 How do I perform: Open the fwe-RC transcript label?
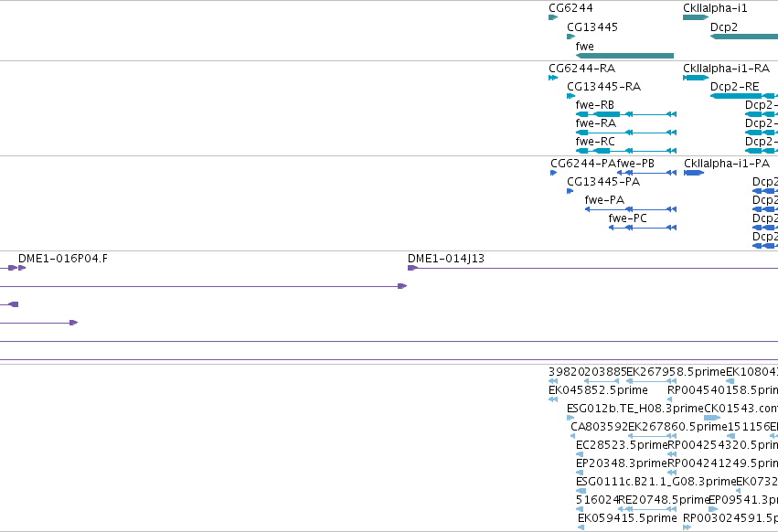pyautogui.click(x=595, y=142)
